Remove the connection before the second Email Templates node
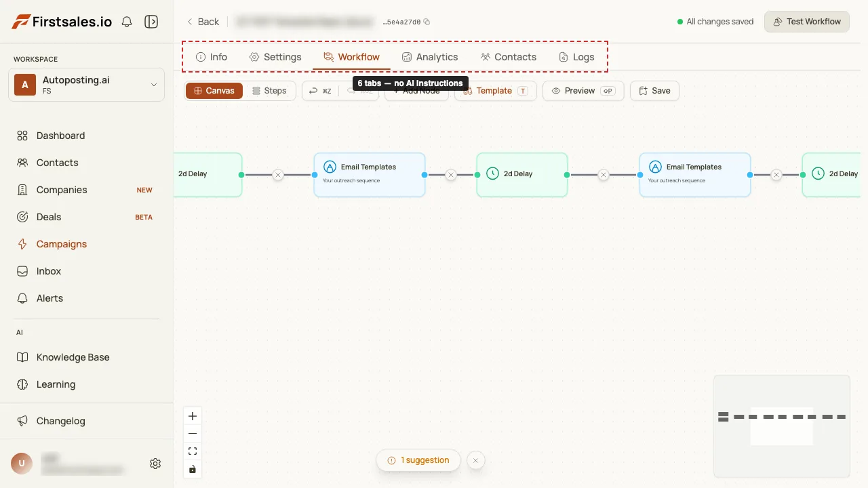 coord(604,175)
